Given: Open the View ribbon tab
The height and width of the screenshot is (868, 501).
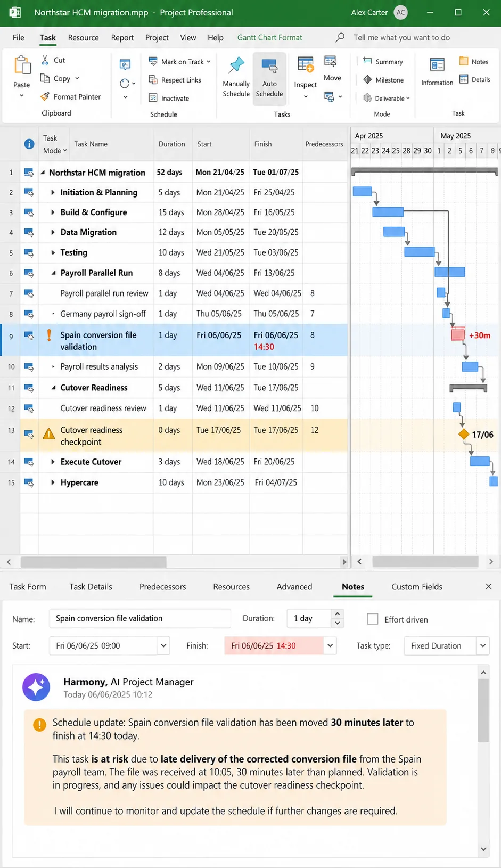Looking at the screenshot, I should pos(188,37).
